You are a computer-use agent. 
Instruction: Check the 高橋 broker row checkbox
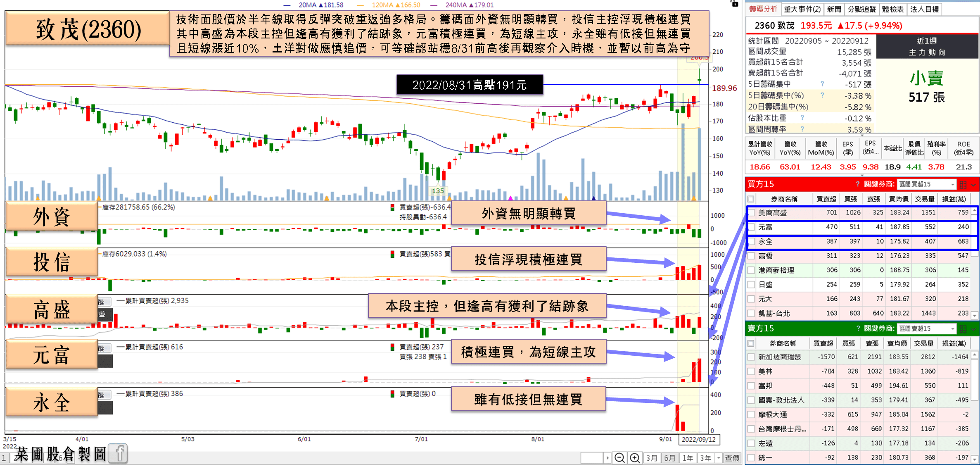click(x=751, y=256)
